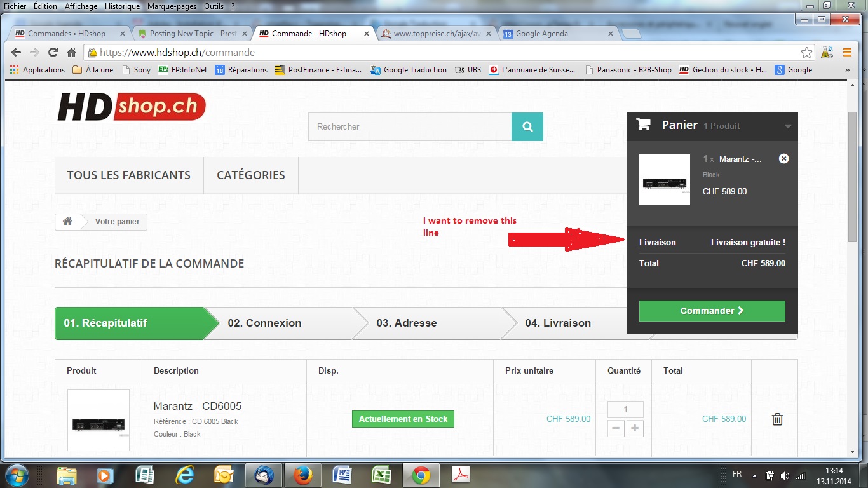Go to step 02. Connexion
The width and height of the screenshot is (868, 488).
[264, 323]
